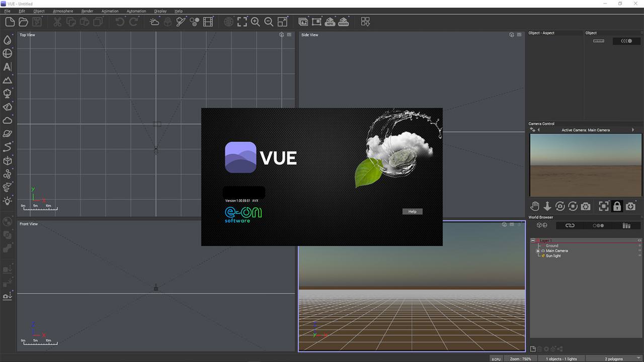Click the Undo arrow
Screen dimensions: 644x362
tap(120, 22)
